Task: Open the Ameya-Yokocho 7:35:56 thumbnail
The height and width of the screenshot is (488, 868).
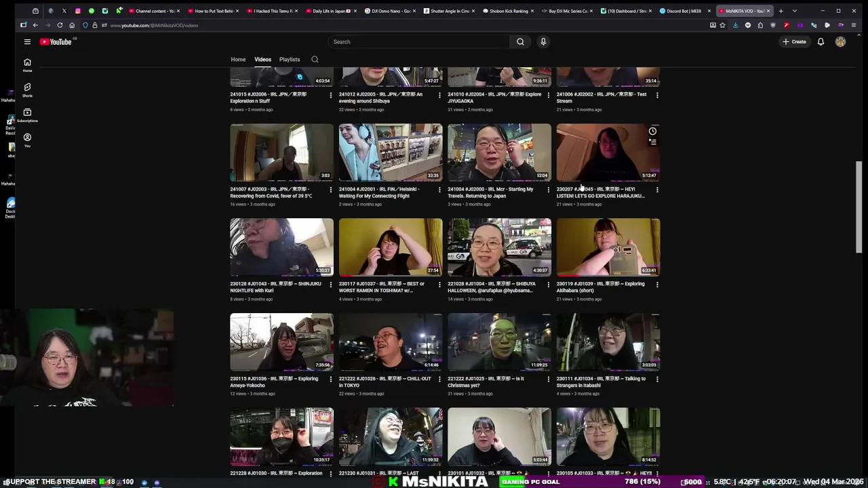Action: pos(281,342)
